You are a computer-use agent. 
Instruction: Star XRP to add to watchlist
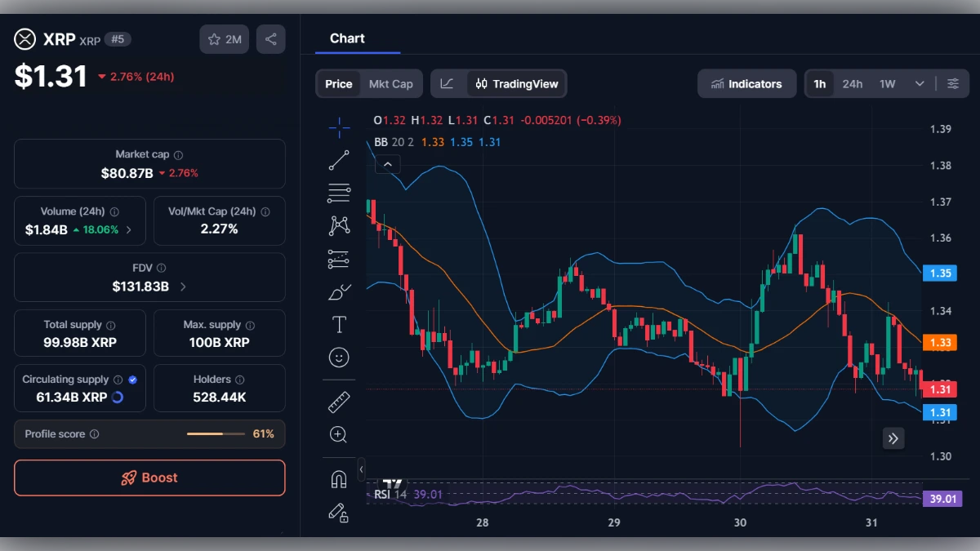point(214,38)
